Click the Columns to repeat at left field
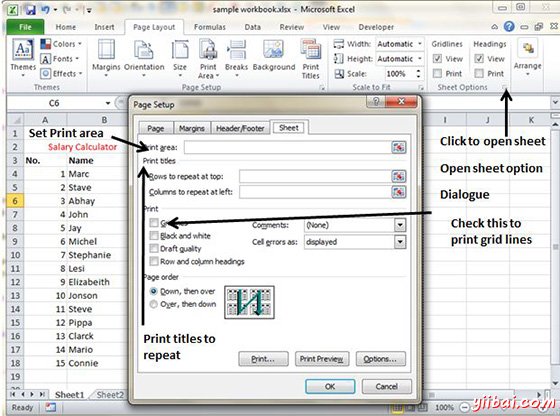The image size is (560, 416). pyautogui.click(x=316, y=192)
